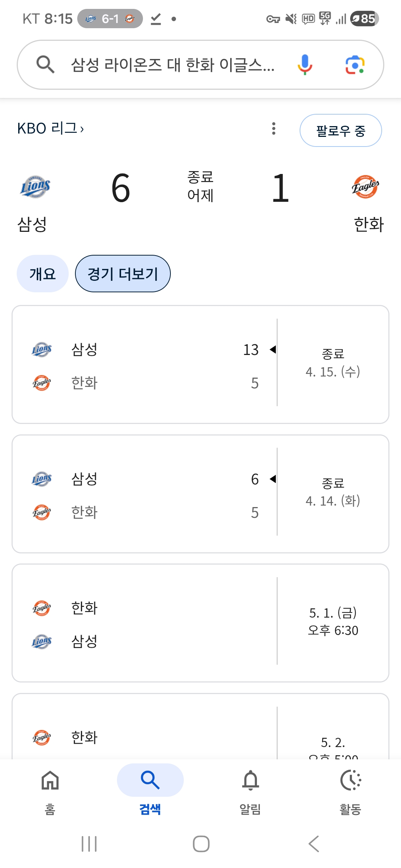Screen dimensions: 401x868
Task: Tap live score 6-1 status bar chip
Action: (110, 19)
